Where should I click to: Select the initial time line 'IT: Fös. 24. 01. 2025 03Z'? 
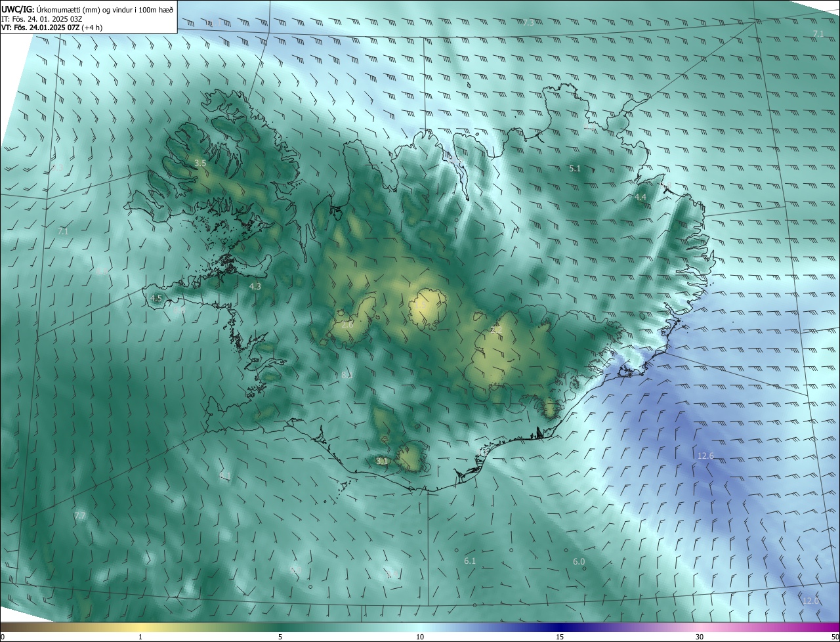click(x=41, y=18)
